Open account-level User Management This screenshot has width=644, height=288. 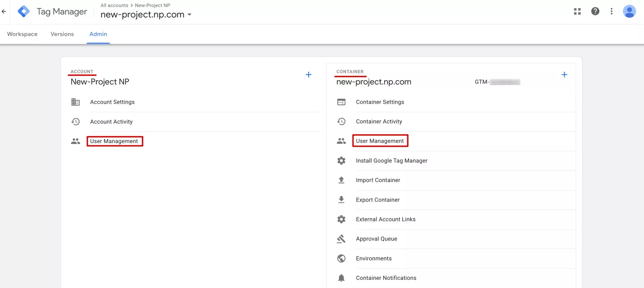point(114,141)
